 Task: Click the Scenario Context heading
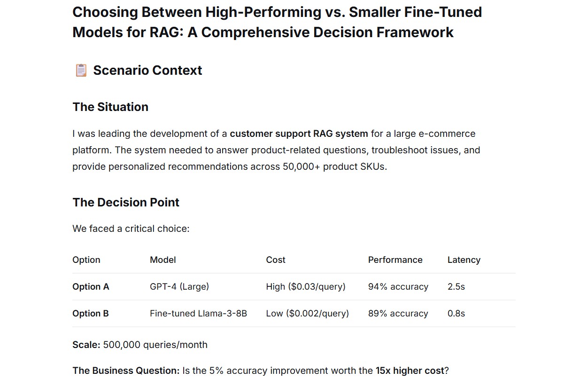point(147,71)
